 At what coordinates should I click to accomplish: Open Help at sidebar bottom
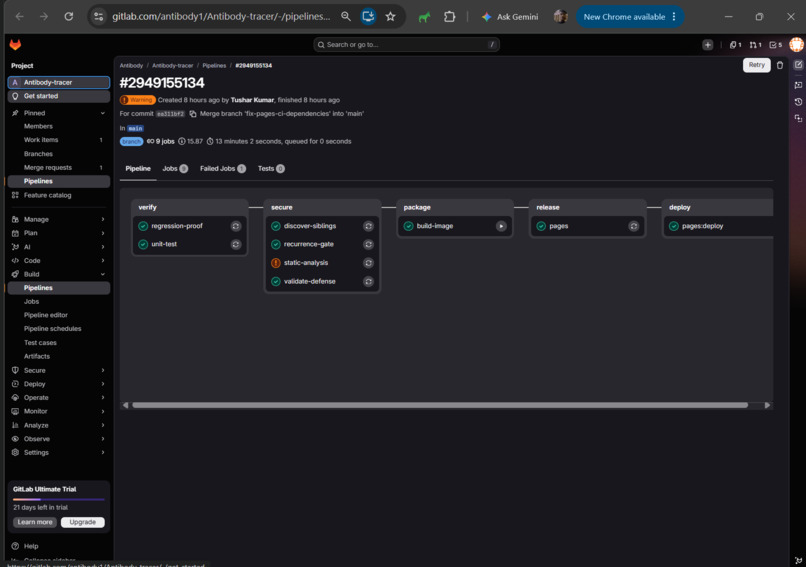pos(31,546)
